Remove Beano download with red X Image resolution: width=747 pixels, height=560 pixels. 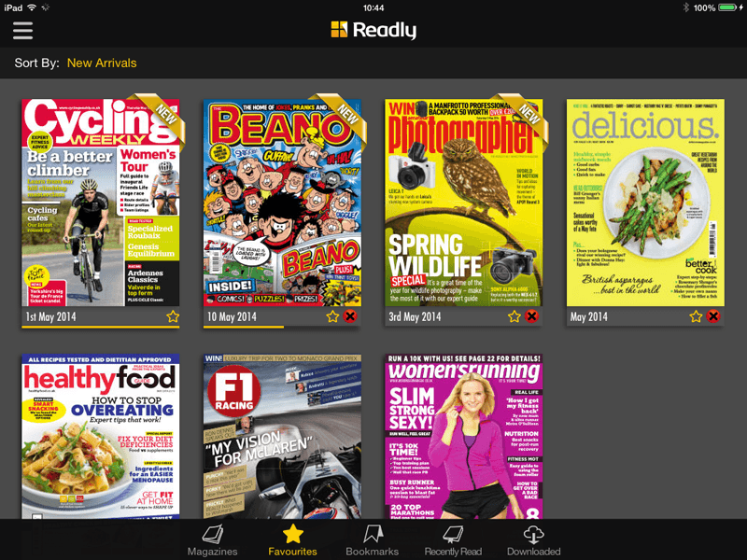tap(350, 316)
